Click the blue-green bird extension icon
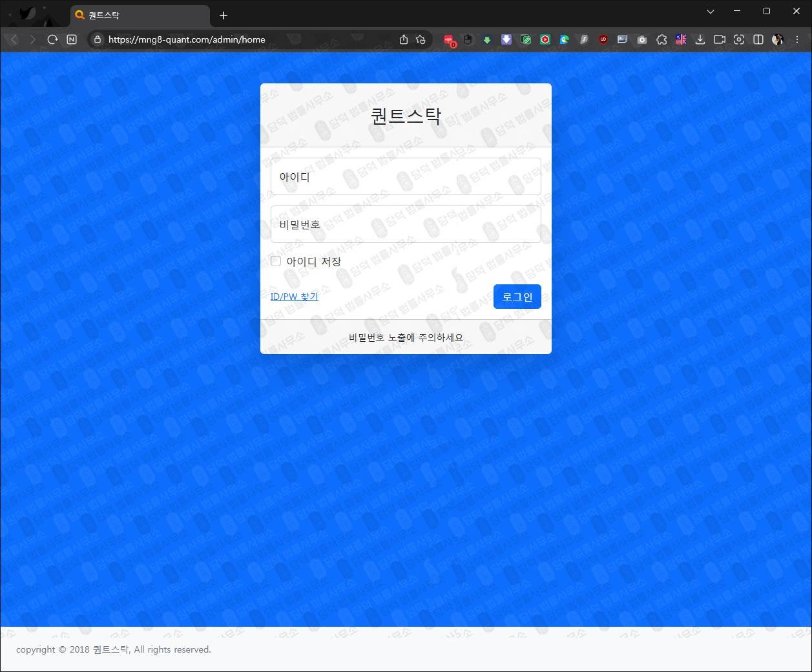The image size is (812, 672). click(565, 39)
